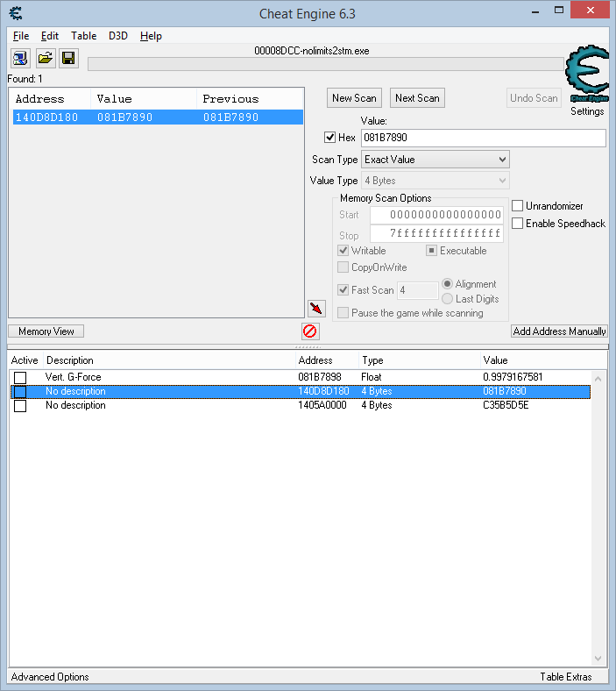Enable Speedhack checkbox
Viewport: 616px width, 691px height.
(517, 224)
